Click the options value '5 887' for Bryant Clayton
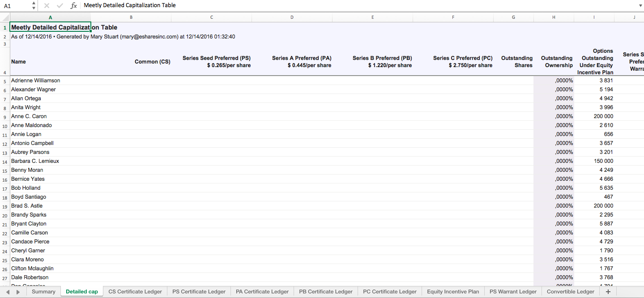 coord(594,224)
